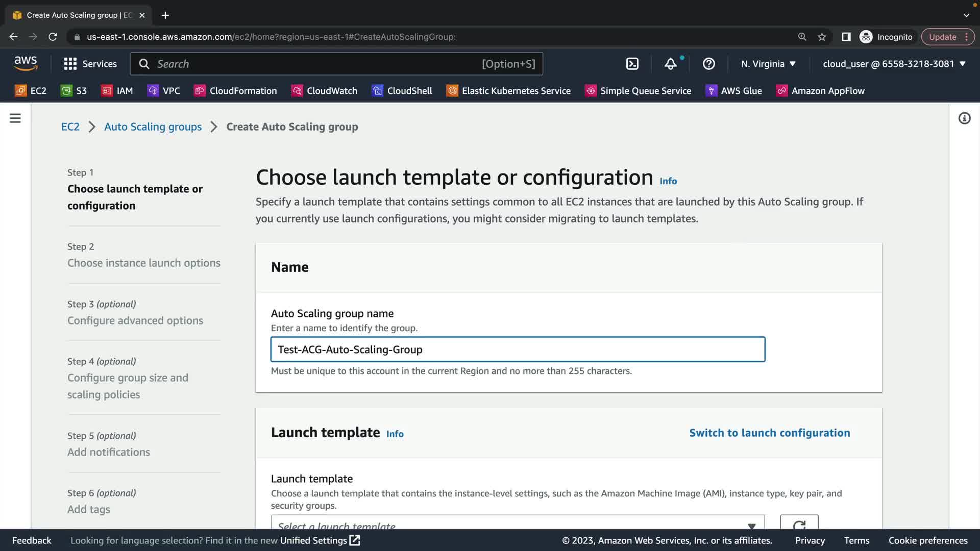This screenshot has width=980, height=551.
Task: Go to Auto Scaling groups breadcrumb
Action: [x=153, y=127]
